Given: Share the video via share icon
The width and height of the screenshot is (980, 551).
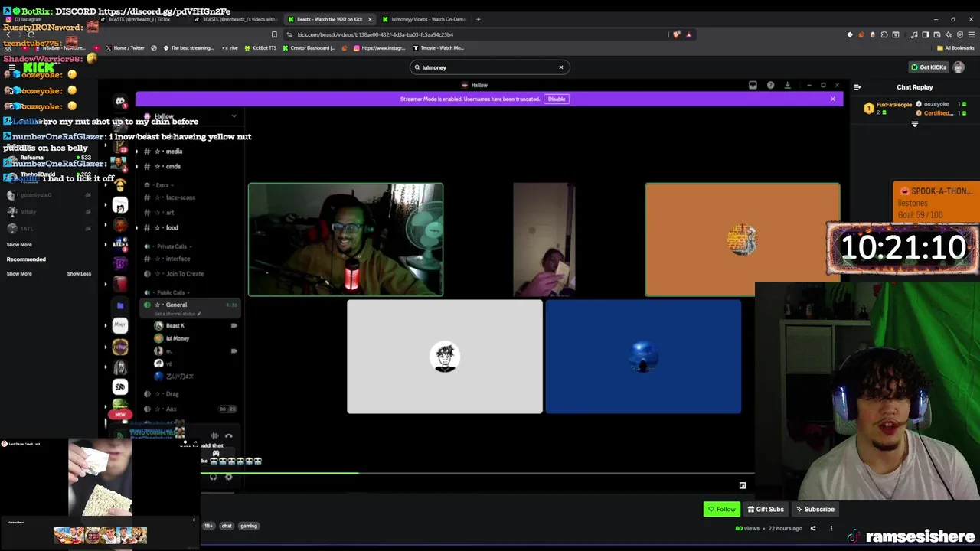Looking at the screenshot, I should [813, 528].
